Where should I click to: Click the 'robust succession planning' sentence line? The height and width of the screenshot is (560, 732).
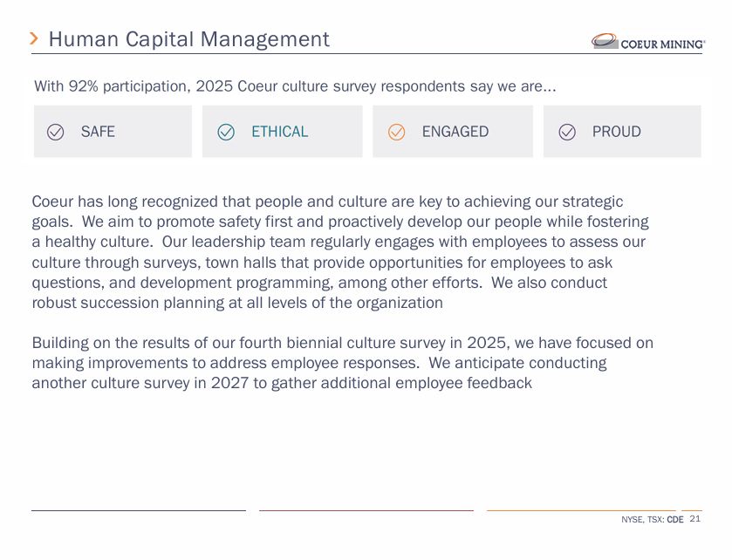pos(237,303)
